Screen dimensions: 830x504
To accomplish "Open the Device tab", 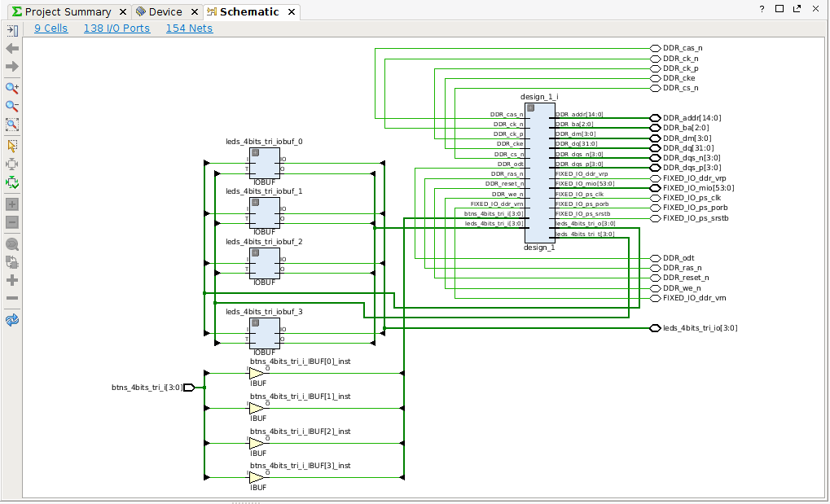I will (165, 11).
